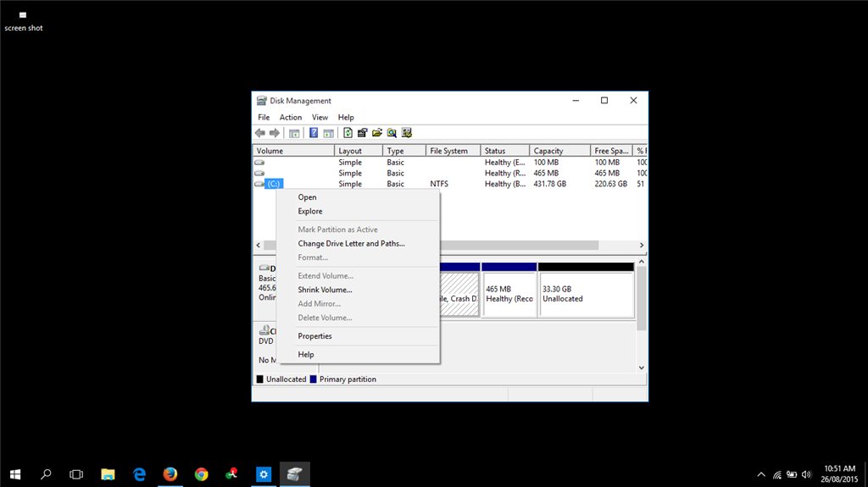
Task: Launch Microsoft Edge from the taskbar
Action: tap(139, 474)
